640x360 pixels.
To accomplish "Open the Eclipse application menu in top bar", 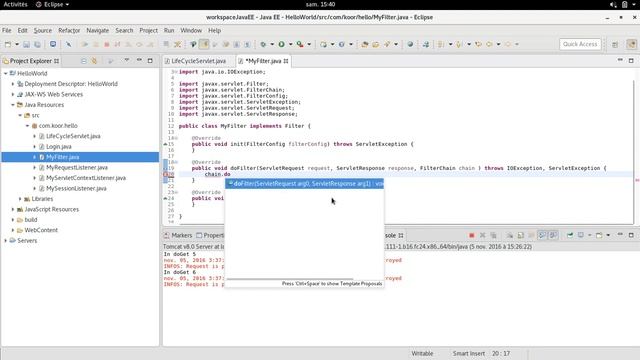I will click(52, 4).
